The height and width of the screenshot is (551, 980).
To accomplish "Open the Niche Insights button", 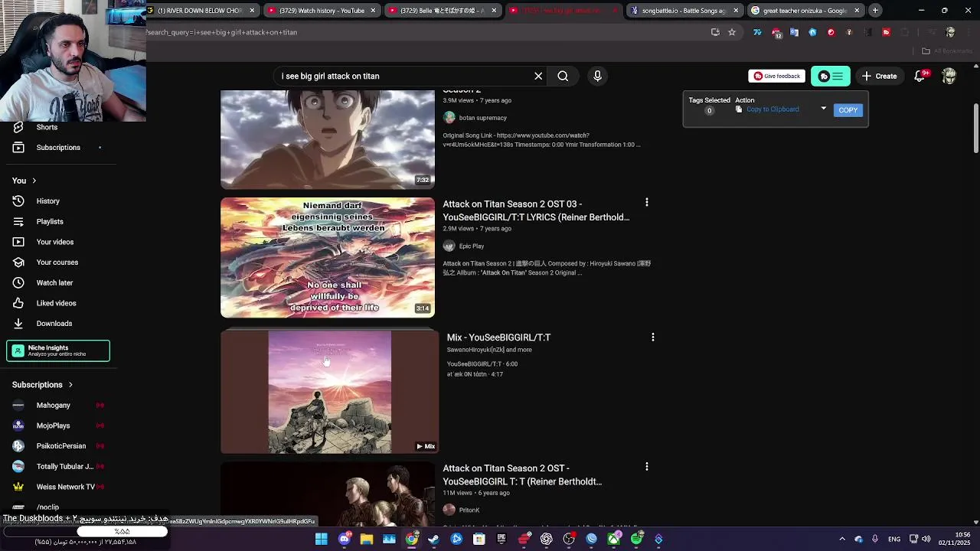I will coord(58,350).
